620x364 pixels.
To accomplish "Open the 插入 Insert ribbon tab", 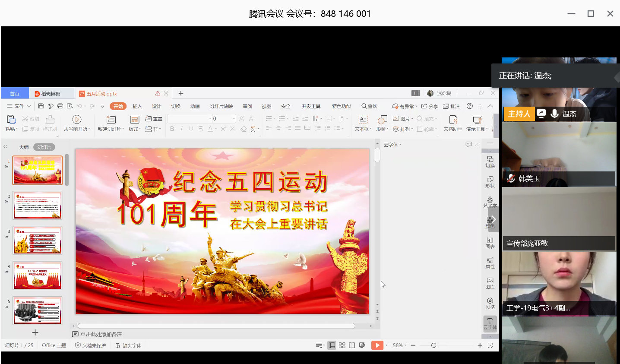I will coord(137,106).
